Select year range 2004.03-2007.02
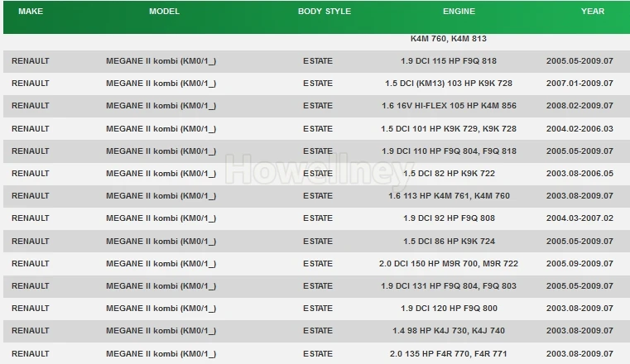 pos(580,218)
